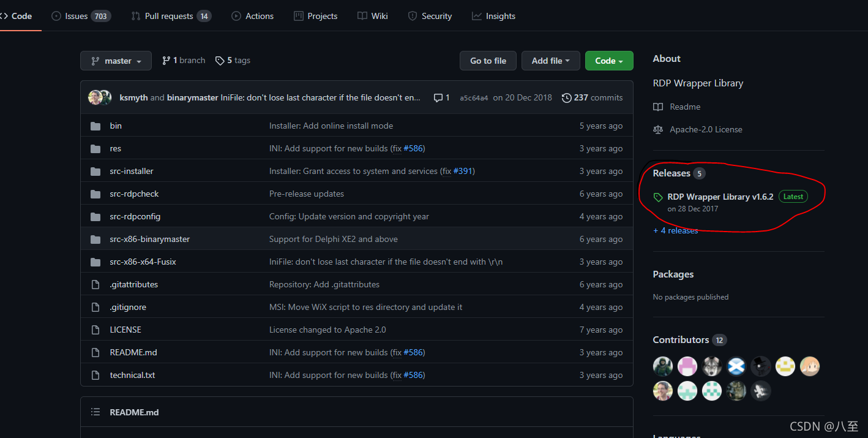Click file icon next to technical.txt

tap(95, 375)
